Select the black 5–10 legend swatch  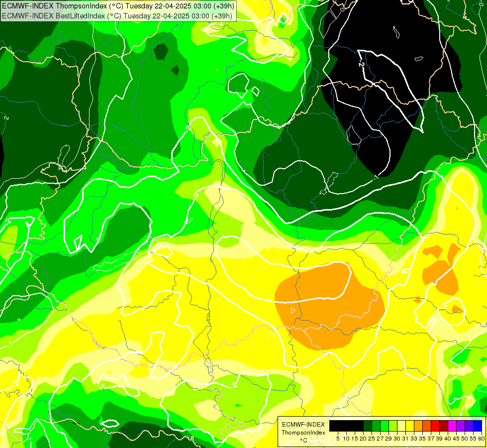342,426
